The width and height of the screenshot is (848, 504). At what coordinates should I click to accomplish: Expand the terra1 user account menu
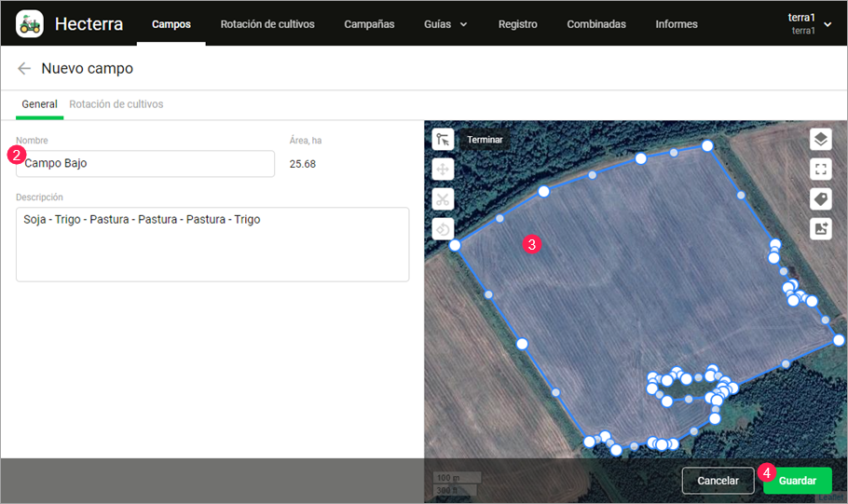[x=809, y=24]
